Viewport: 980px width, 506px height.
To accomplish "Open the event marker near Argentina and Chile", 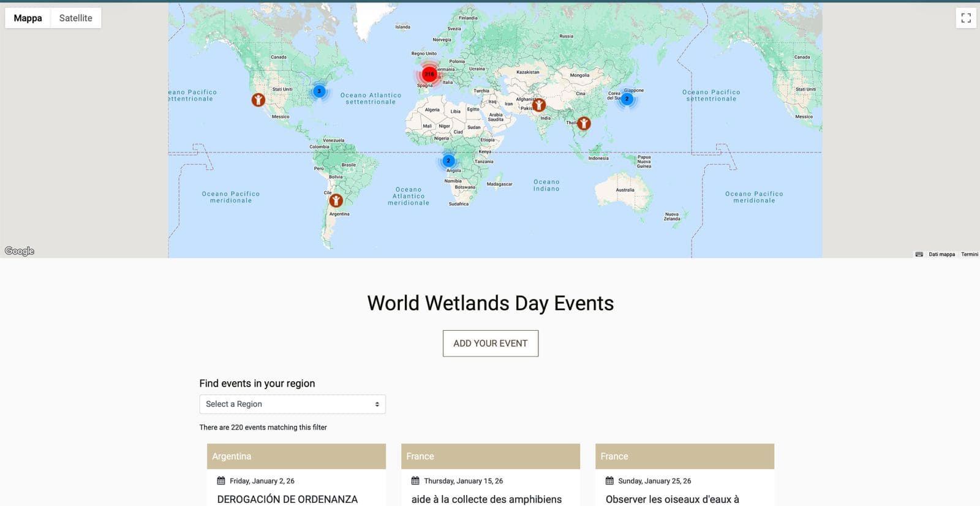I will 336,200.
